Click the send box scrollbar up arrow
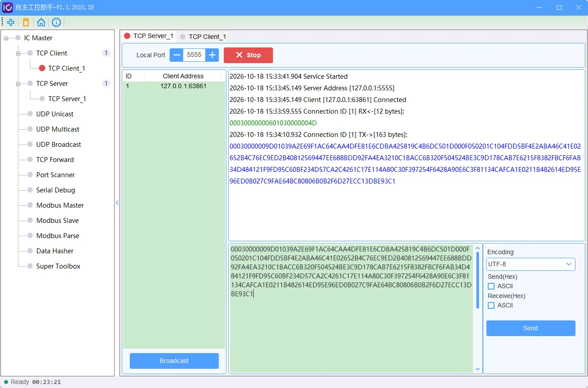Screen dimensions: 588x388 coord(477,247)
